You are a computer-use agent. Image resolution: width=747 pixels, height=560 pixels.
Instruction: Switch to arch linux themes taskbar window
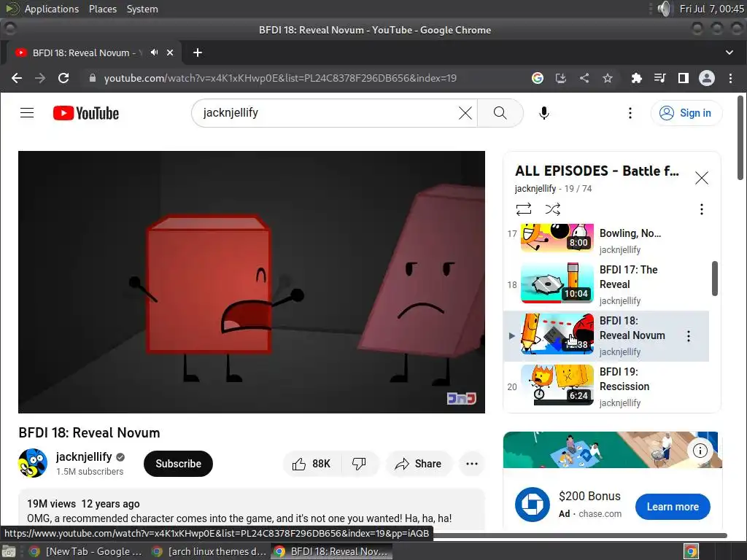click(209, 551)
